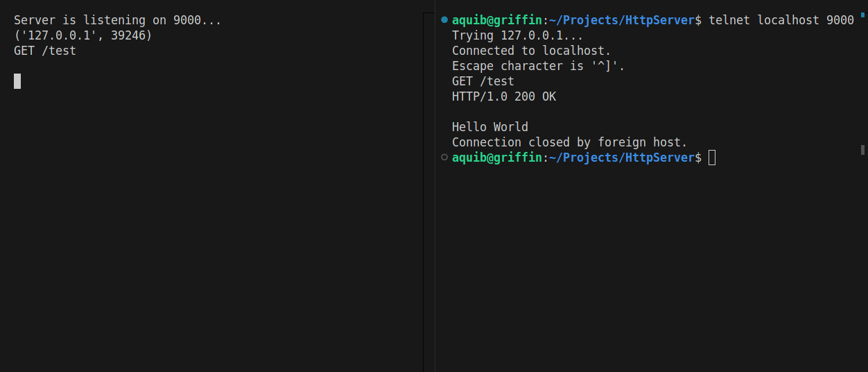Click the blue dot command decoration
The image size is (868, 372).
(444, 20)
